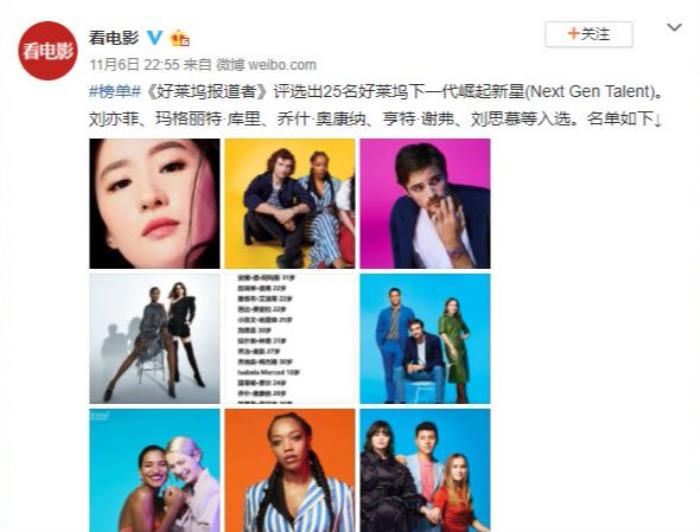Click the orange membership badge icon

click(x=180, y=38)
